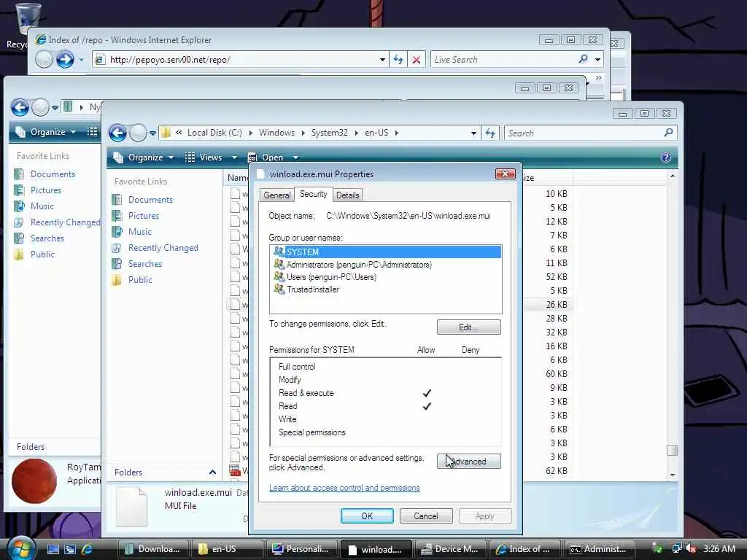Click the muted volume tray icon
Image resolution: width=747 pixels, height=560 pixels.
691,548
